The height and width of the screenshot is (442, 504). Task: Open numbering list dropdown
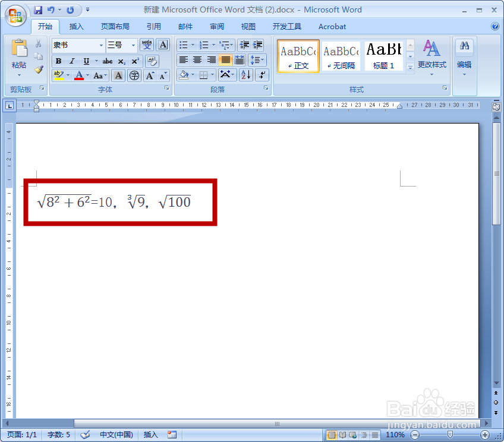[x=213, y=45]
